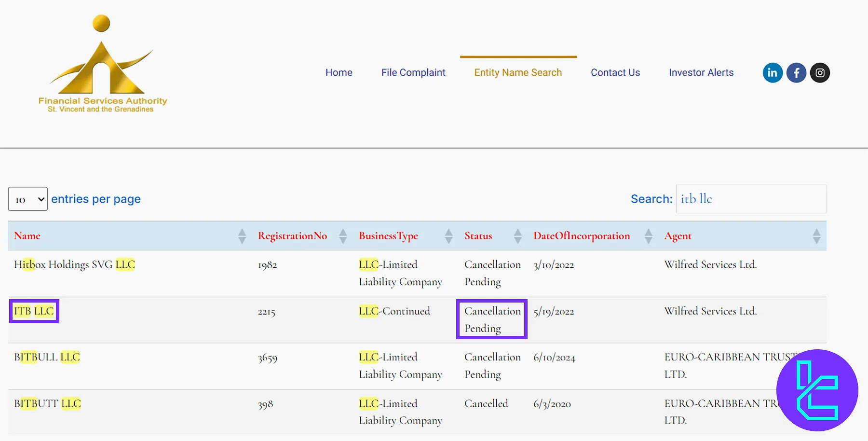Sort by RegistrationNo column arrows

(343, 236)
